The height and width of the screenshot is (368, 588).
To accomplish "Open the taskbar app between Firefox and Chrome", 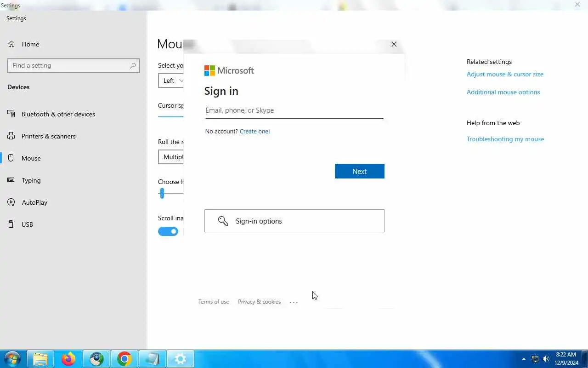I will pyautogui.click(x=96, y=359).
